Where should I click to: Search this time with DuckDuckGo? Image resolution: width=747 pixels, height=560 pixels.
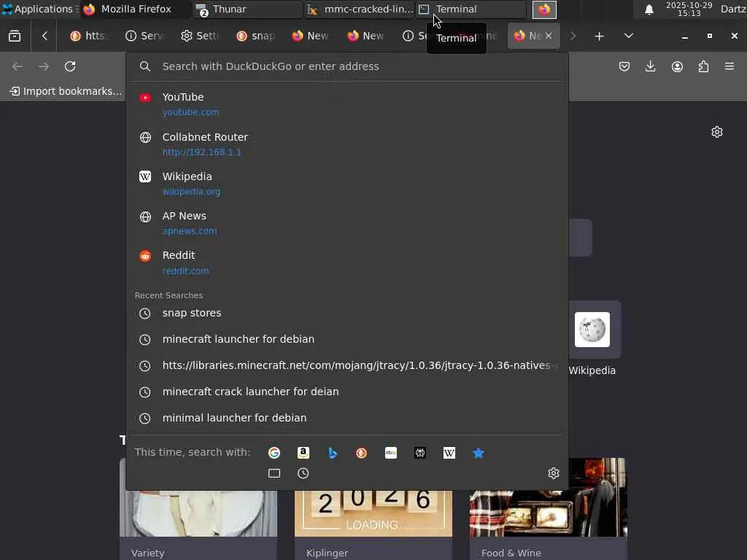362,453
